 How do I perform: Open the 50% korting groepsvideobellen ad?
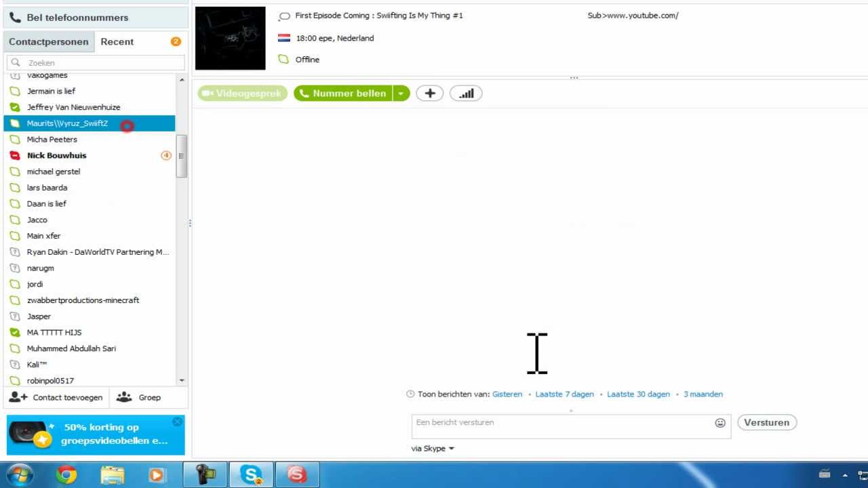click(x=96, y=434)
